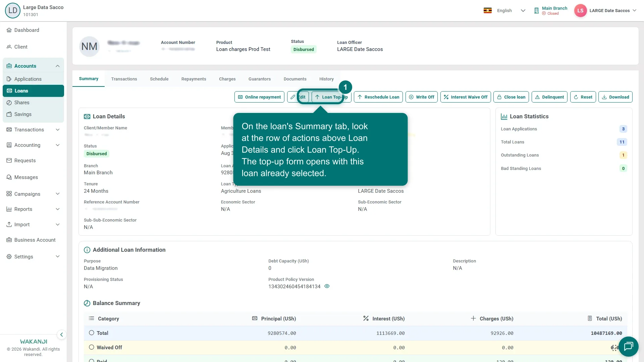The height and width of the screenshot is (362, 644).
Task: Click the Additional Loan Information info icon
Action: (x=87, y=250)
